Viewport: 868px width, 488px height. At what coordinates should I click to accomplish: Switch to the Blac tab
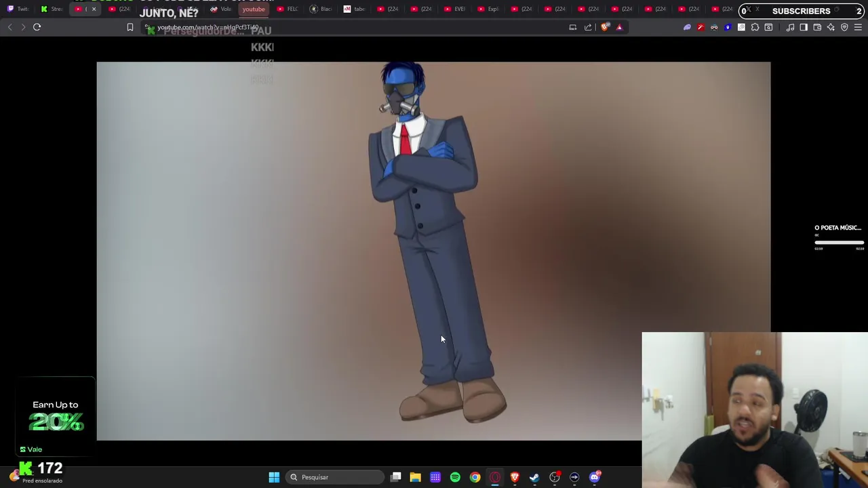[x=321, y=9]
